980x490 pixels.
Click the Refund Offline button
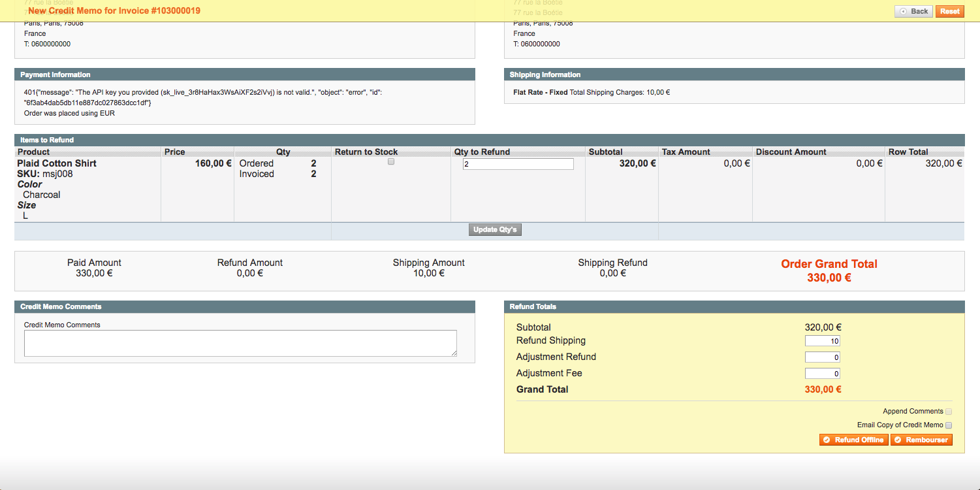(x=853, y=439)
